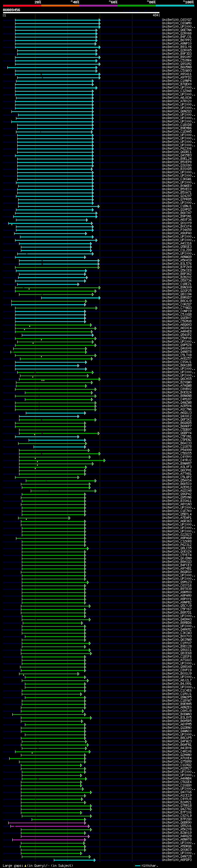Select hit UniRef100_B9PSN1
This screenshot has height=868, width=197.
pos(177,216)
